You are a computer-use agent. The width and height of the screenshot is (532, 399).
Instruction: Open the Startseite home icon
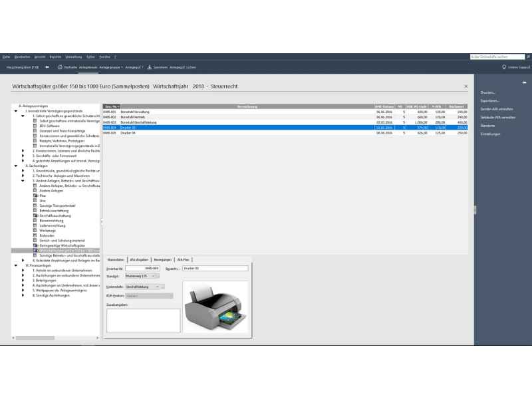tap(61, 67)
